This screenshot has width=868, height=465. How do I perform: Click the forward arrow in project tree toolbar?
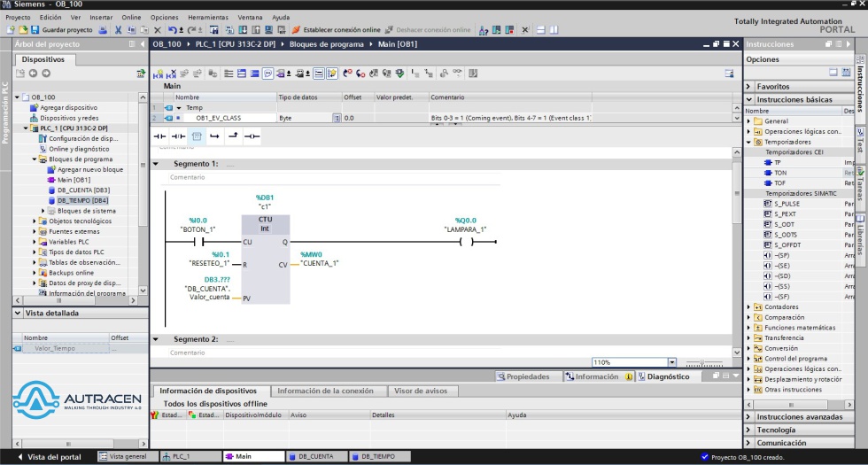(x=46, y=73)
